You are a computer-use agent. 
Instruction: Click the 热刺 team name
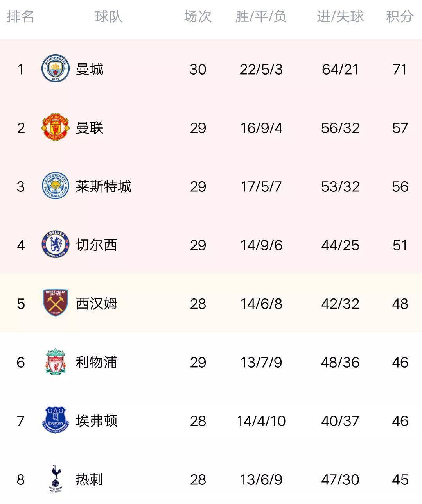point(90,479)
